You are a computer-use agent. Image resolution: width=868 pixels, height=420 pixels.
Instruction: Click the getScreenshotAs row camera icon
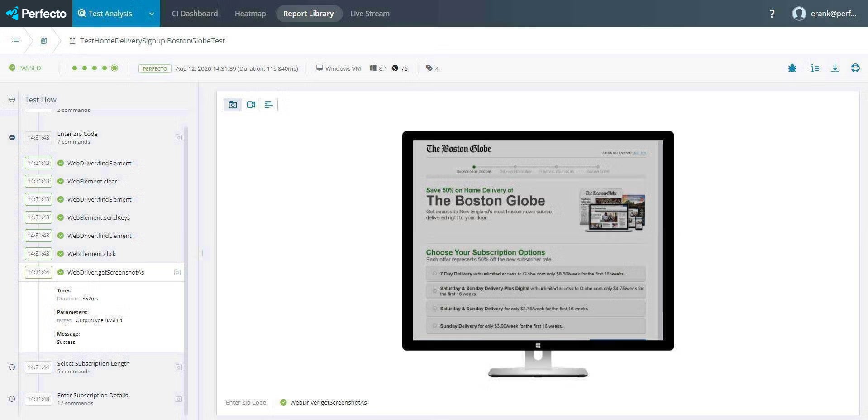coord(177,272)
